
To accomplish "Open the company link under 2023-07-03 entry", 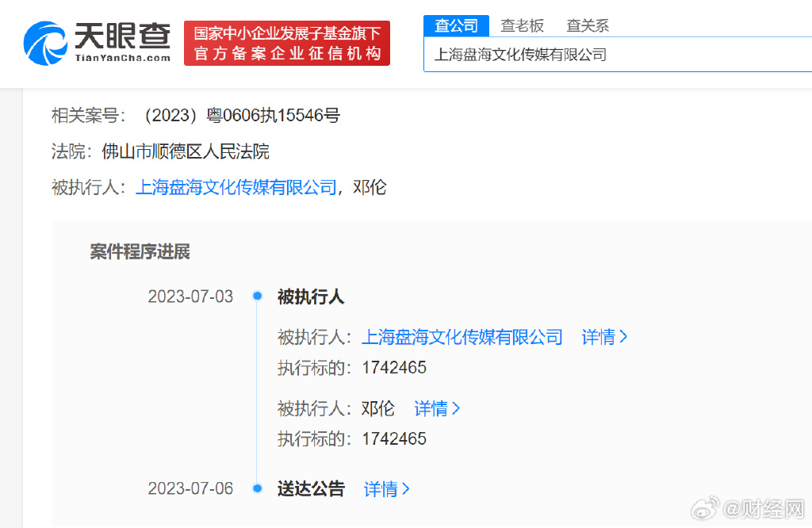I will click(462, 337).
